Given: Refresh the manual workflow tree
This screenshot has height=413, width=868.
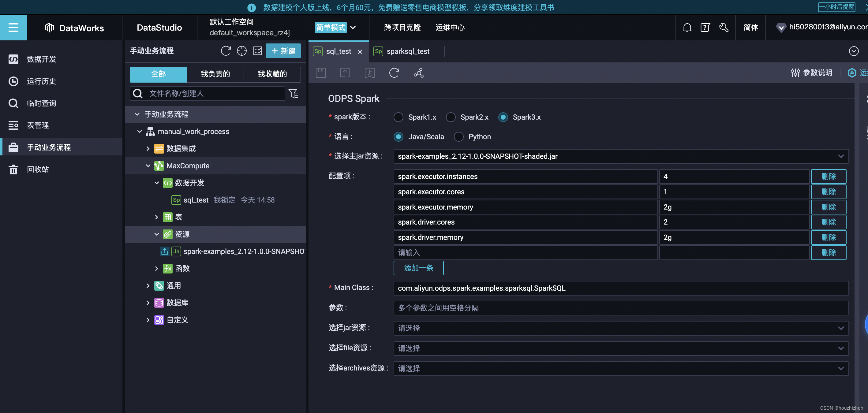Looking at the screenshot, I should point(226,51).
